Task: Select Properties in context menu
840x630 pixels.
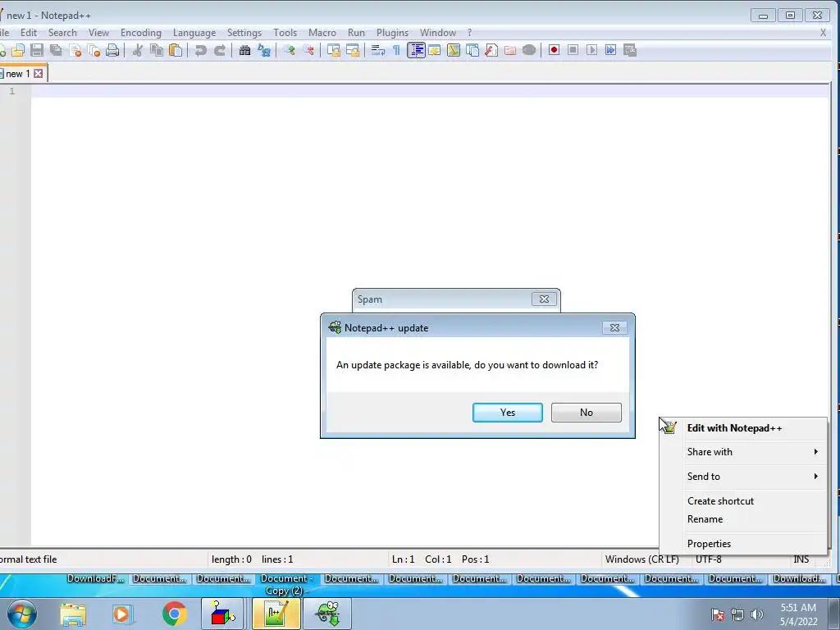Action: click(x=743, y=544)
